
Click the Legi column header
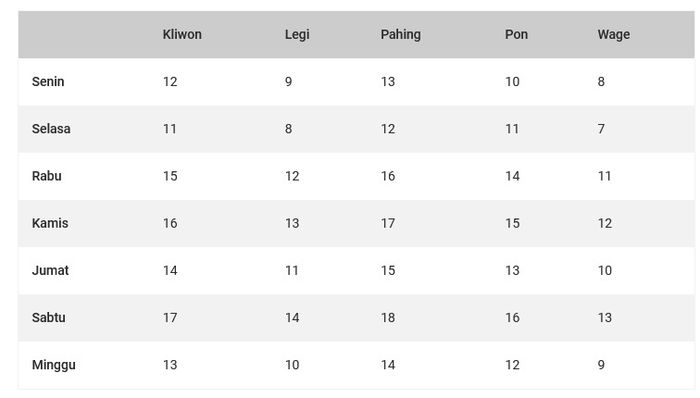click(x=297, y=35)
